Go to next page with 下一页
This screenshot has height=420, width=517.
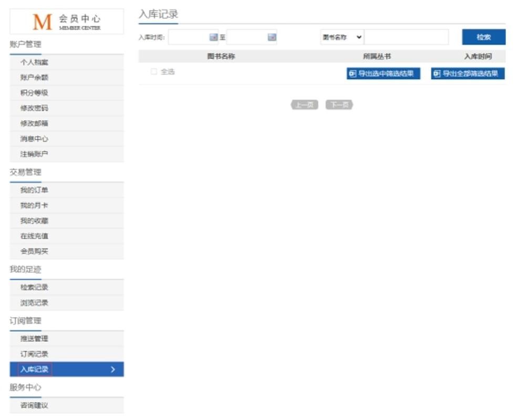pos(339,104)
